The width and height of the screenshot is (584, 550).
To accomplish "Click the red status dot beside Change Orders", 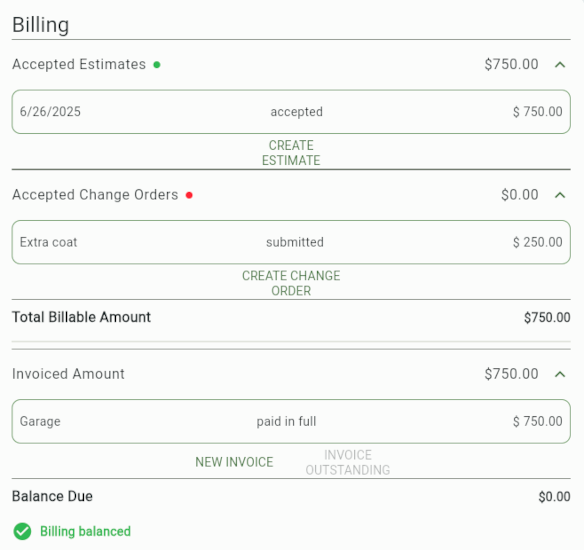I will [x=189, y=195].
